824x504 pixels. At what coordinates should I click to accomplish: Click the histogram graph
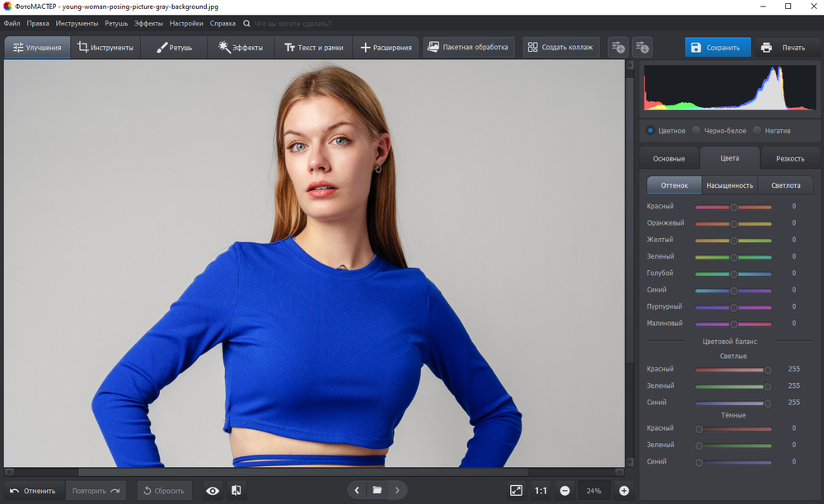[x=730, y=87]
